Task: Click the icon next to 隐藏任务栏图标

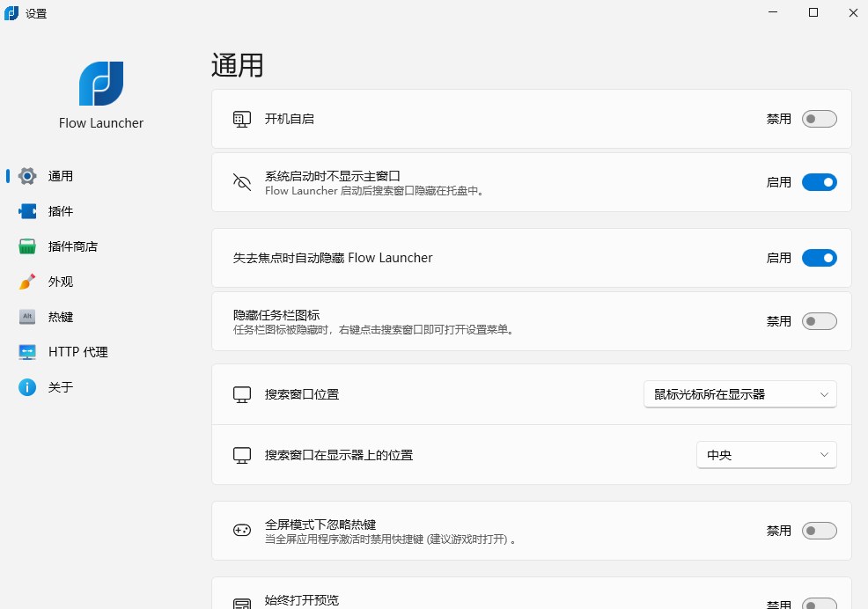Action: 241,321
